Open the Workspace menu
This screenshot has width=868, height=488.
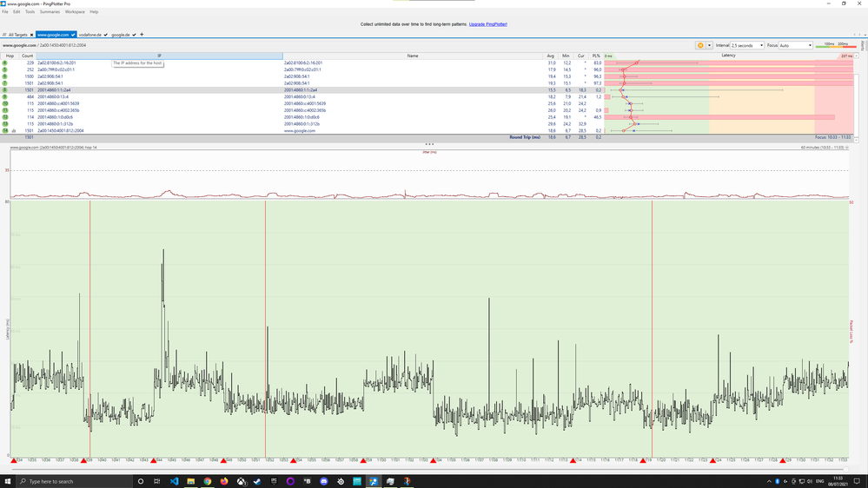(75, 12)
